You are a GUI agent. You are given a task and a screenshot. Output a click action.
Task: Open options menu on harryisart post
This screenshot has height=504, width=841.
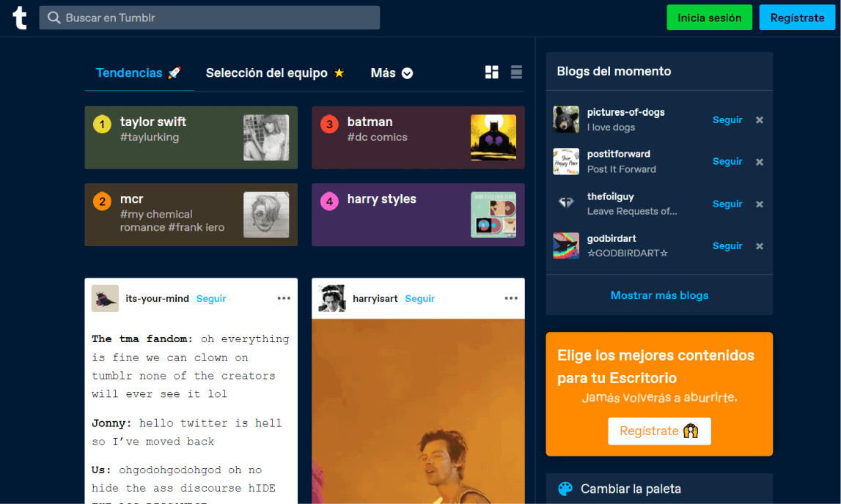coord(511,298)
